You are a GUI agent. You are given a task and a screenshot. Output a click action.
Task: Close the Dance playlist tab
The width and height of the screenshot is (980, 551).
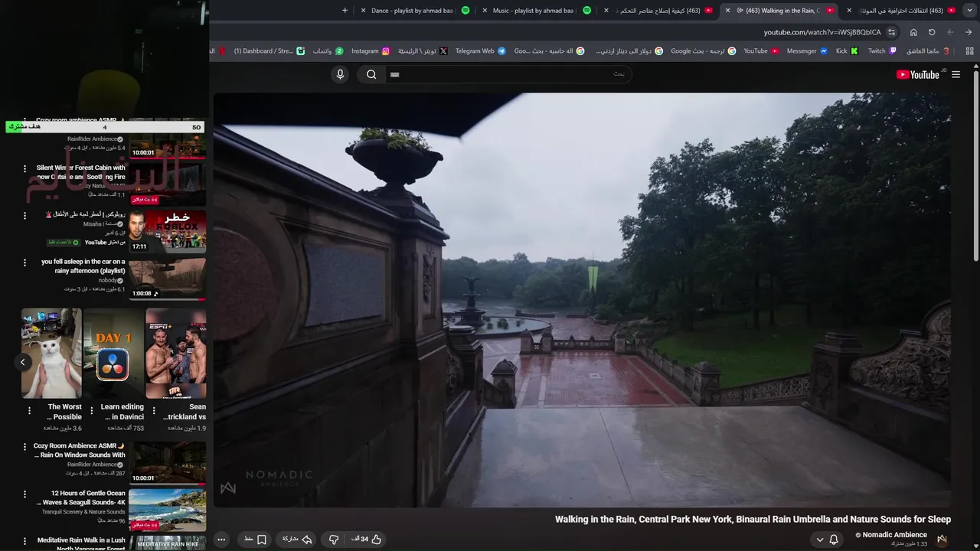(x=364, y=11)
